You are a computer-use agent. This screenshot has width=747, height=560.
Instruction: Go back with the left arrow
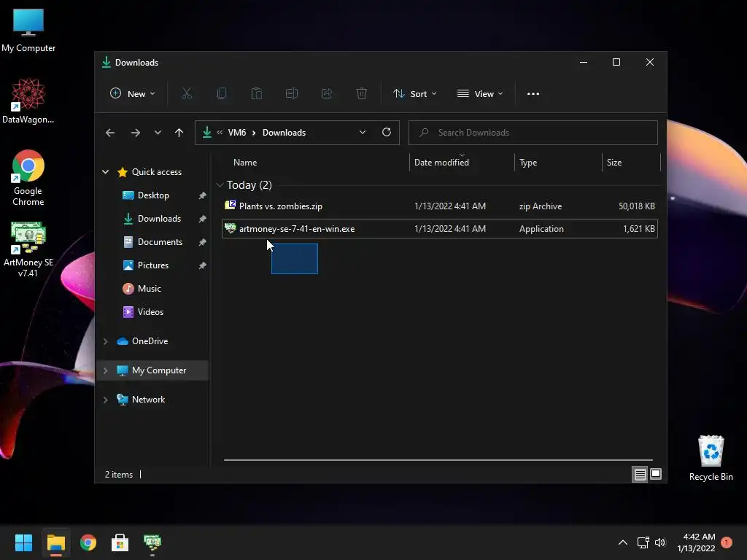[110, 133]
